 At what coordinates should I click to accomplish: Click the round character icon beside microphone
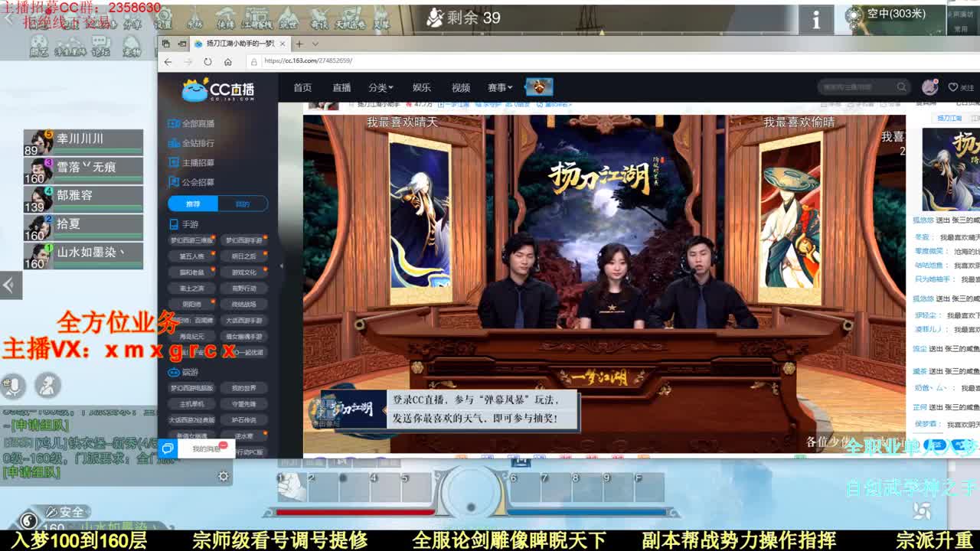click(48, 386)
